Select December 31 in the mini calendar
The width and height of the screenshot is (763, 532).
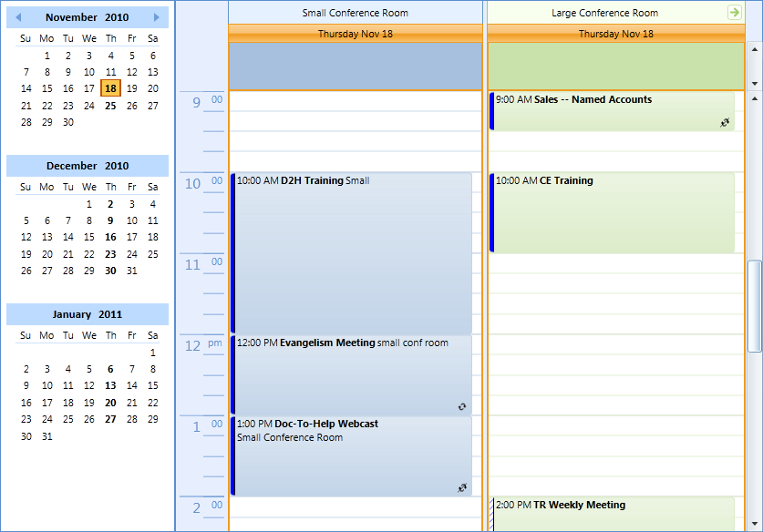click(132, 271)
